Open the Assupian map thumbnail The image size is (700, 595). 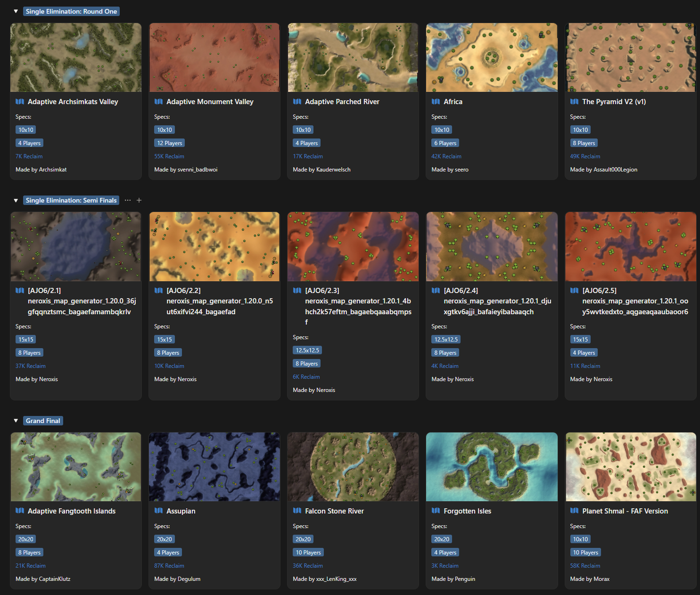214,467
